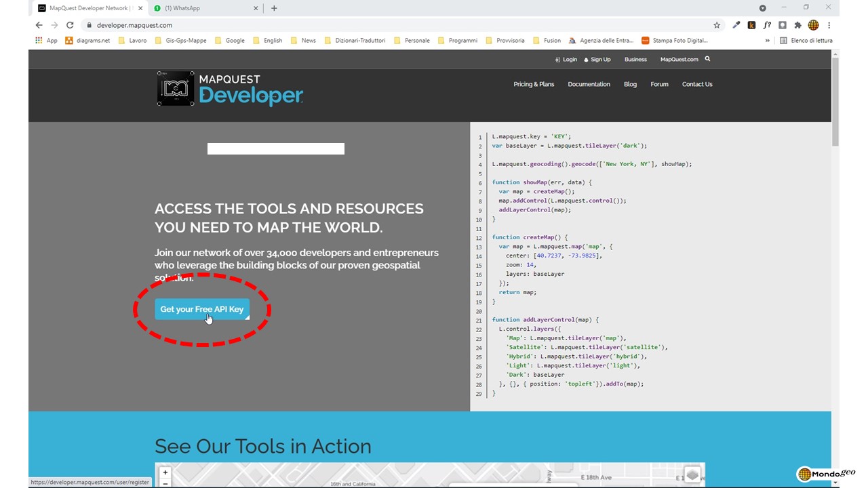Open the Fusion bookmarks folder
This screenshot has width=868, height=488.
coord(547,41)
